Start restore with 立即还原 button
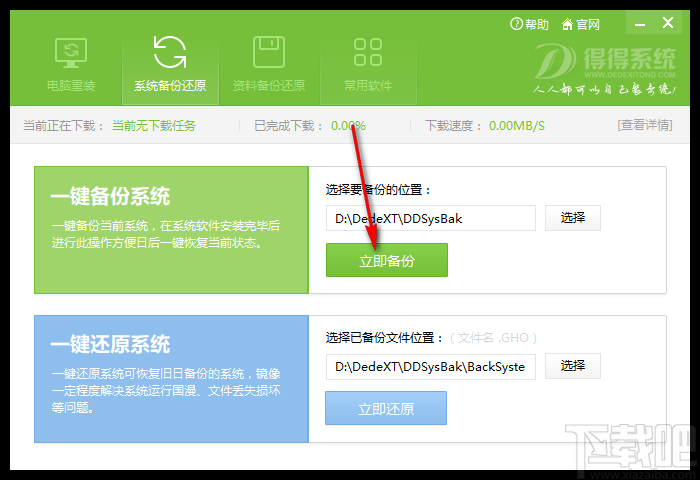 [x=386, y=408]
